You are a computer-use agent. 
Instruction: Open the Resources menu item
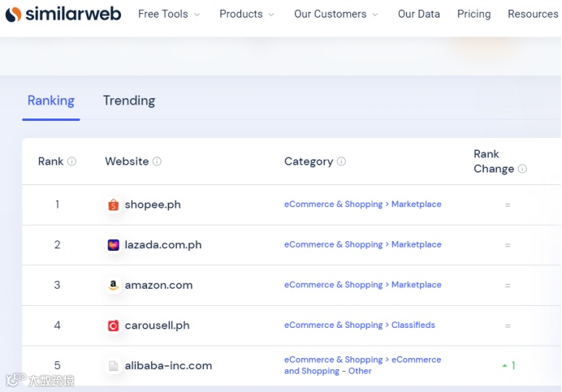[533, 14]
